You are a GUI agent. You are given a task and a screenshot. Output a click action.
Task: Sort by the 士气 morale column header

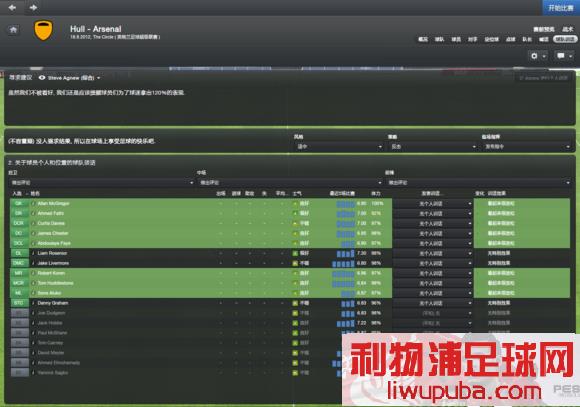click(x=297, y=194)
